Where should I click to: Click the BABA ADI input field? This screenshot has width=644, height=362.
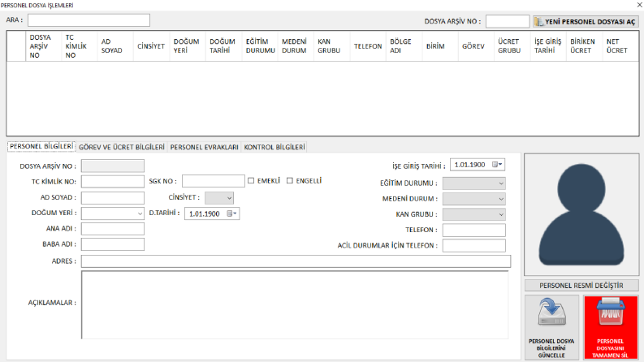pos(113,244)
